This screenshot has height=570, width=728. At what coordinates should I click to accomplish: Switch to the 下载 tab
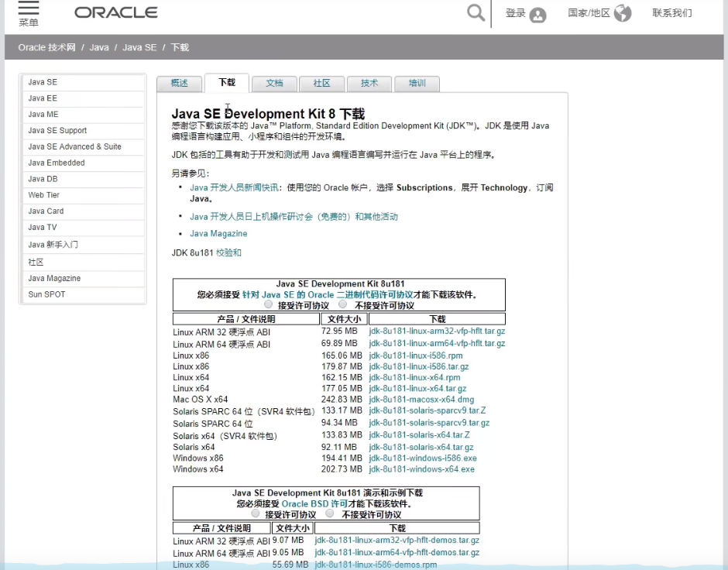click(x=227, y=83)
